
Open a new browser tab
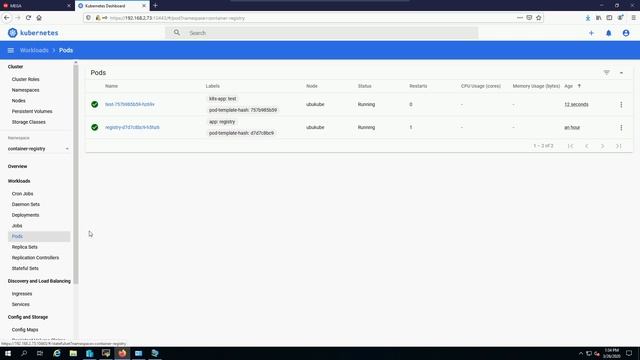pyautogui.click(x=155, y=5)
